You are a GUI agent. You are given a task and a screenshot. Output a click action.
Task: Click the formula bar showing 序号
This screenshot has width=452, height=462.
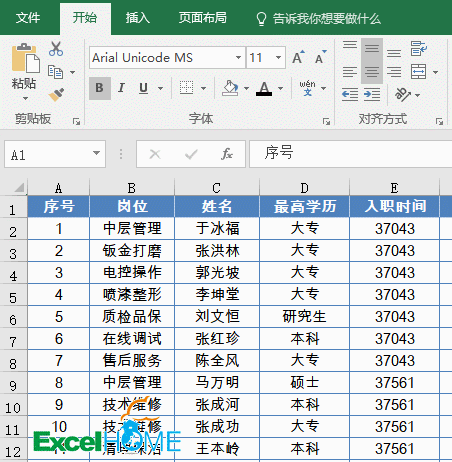[x=351, y=154]
